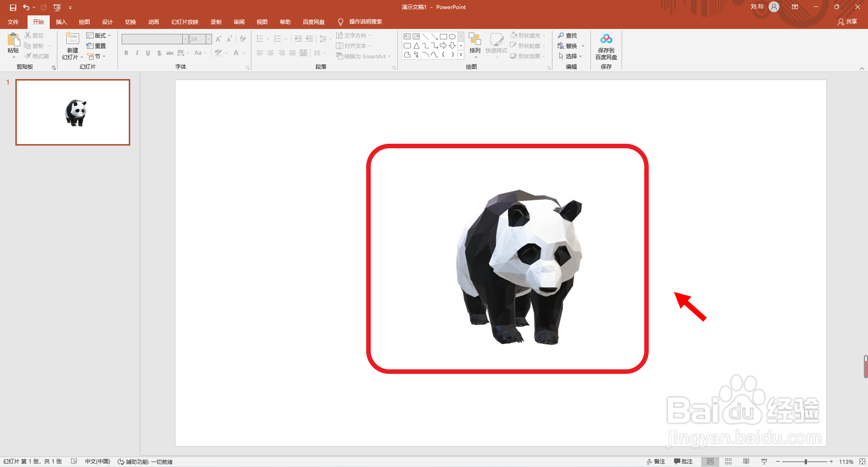Select slide 1 thumbnail in panel
Viewport: 868px width, 467px height.
[73, 112]
